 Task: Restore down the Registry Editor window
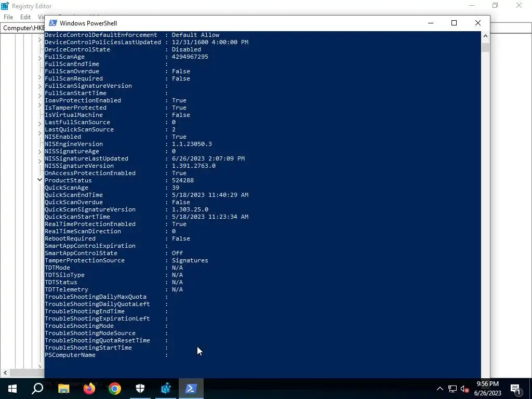click(495, 5)
